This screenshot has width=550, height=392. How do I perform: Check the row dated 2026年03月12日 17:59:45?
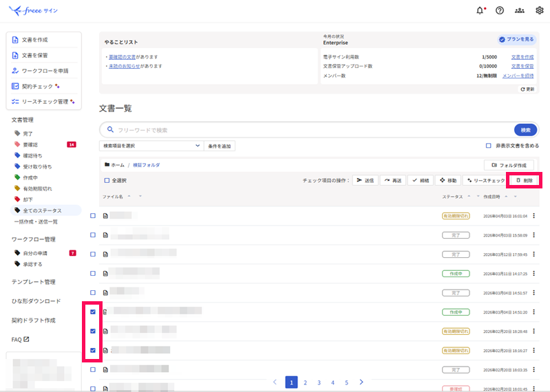(x=93, y=254)
